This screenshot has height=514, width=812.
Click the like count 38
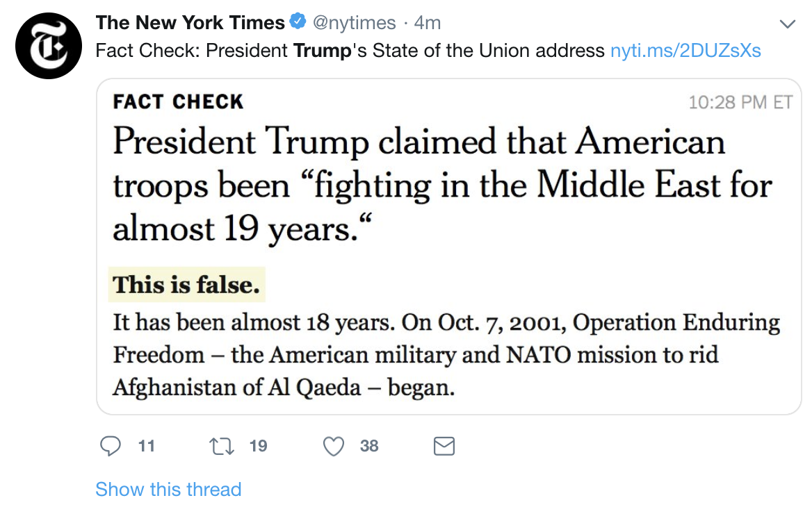(369, 446)
